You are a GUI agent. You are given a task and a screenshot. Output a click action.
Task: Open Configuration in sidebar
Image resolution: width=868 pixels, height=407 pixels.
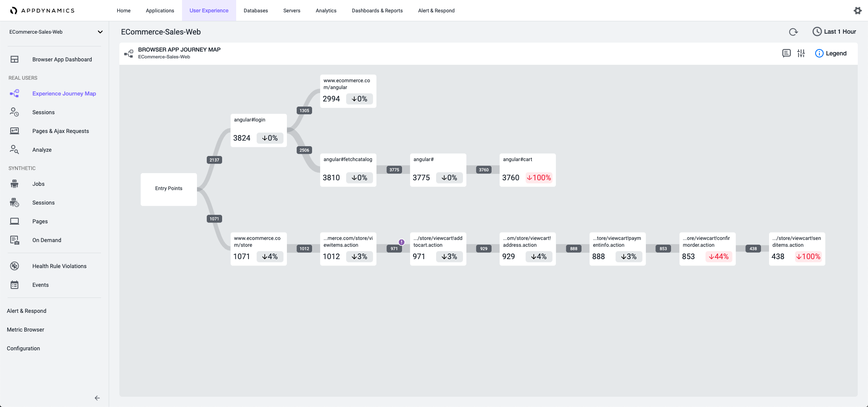click(23, 349)
